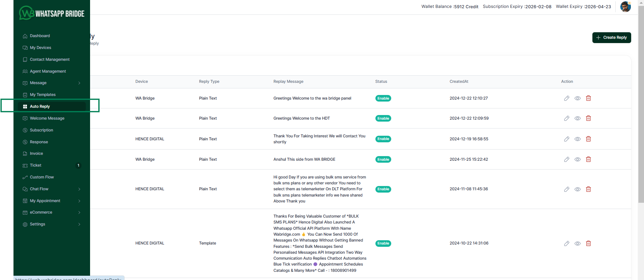Expand the Settings submenu arrow

point(79,224)
